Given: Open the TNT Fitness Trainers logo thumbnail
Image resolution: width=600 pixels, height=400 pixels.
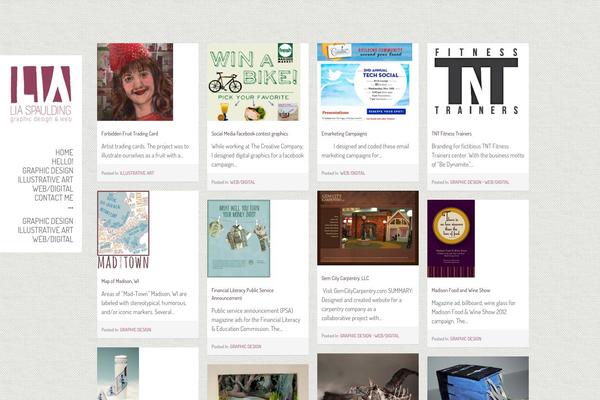Looking at the screenshot, I should coord(476,82).
